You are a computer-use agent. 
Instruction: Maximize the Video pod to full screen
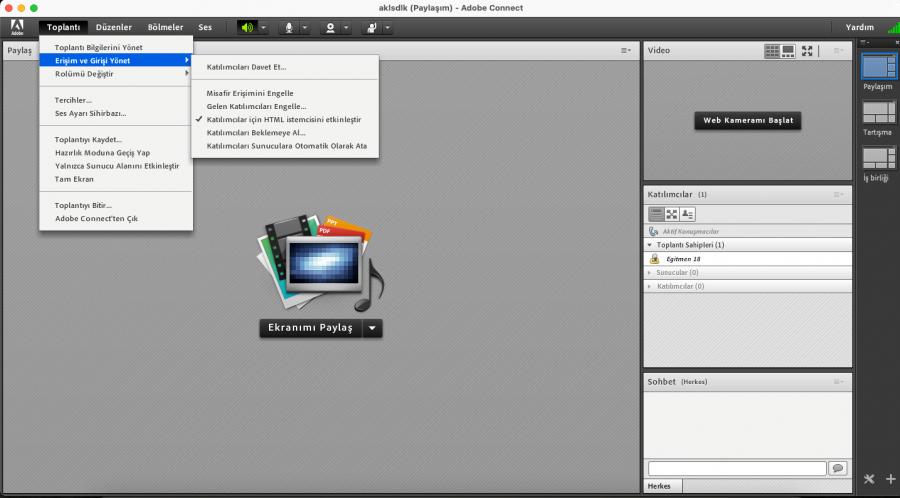[807, 50]
